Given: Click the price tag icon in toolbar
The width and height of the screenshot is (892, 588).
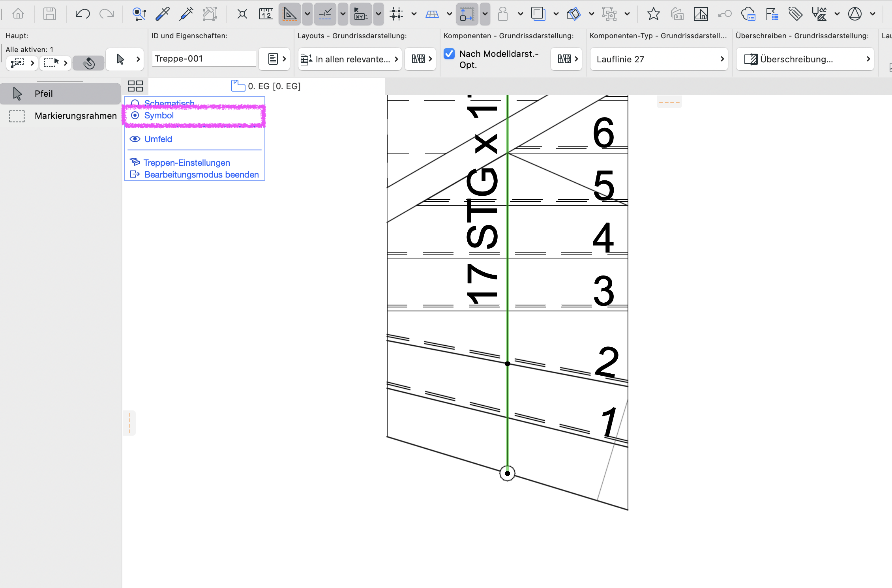Looking at the screenshot, I should 795,14.
